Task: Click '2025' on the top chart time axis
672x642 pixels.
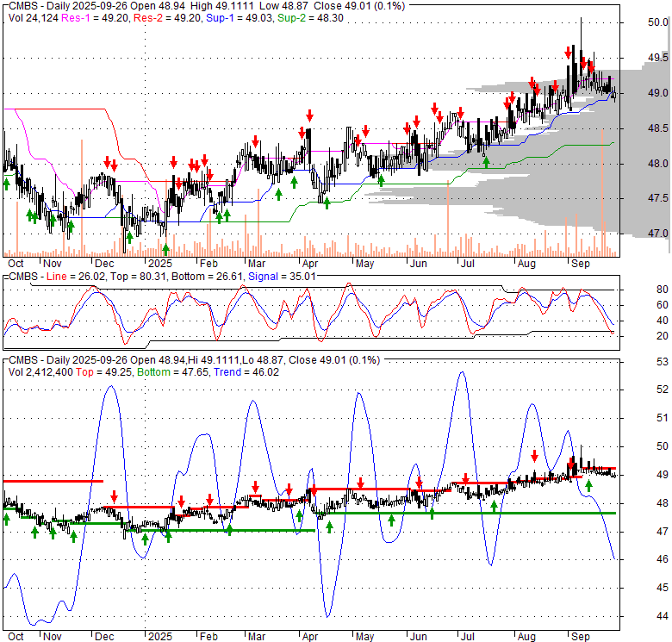Action: point(160,264)
